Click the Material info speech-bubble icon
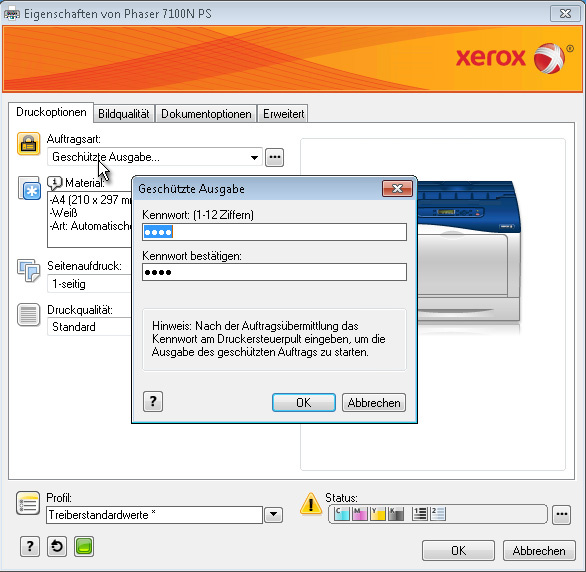The image size is (586, 572). (x=55, y=183)
